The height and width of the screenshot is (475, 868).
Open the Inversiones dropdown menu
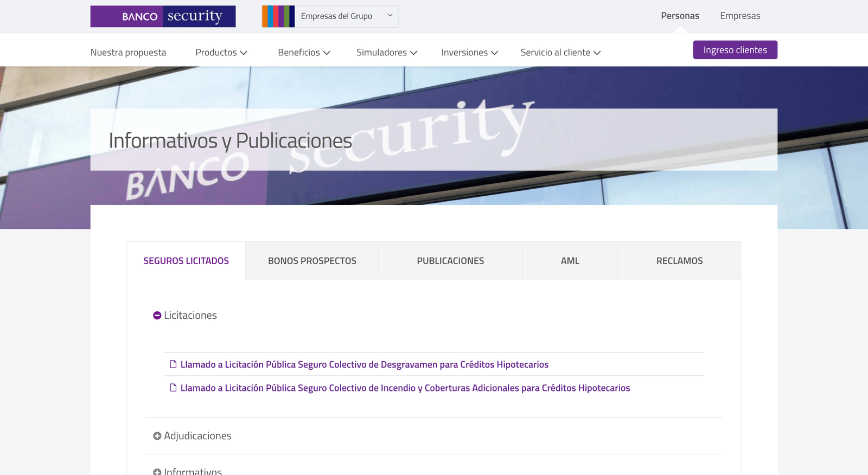click(x=469, y=53)
